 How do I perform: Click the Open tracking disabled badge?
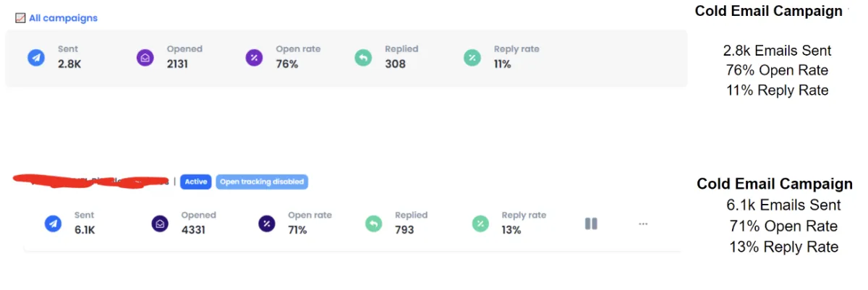(262, 182)
